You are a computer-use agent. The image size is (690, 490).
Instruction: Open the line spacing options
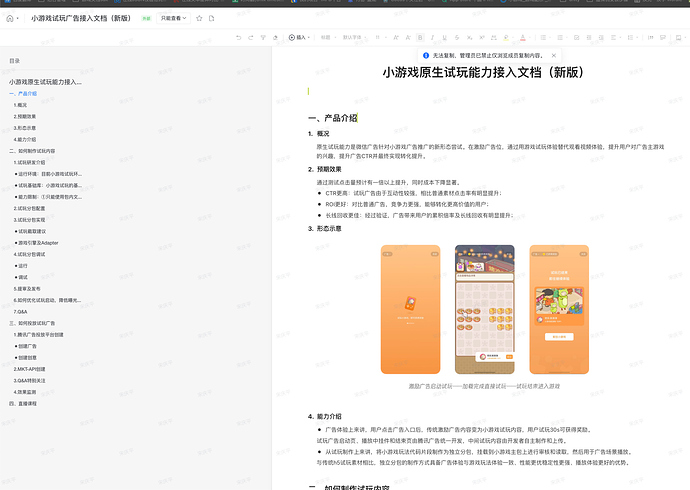click(631, 37)
